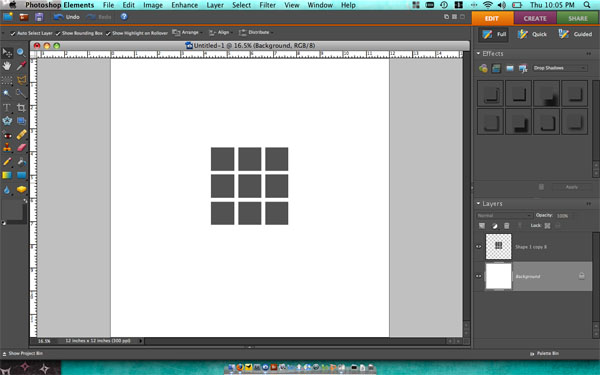Select the Magnetic Lasso tool
600x375 pixels.
[21, 80]
